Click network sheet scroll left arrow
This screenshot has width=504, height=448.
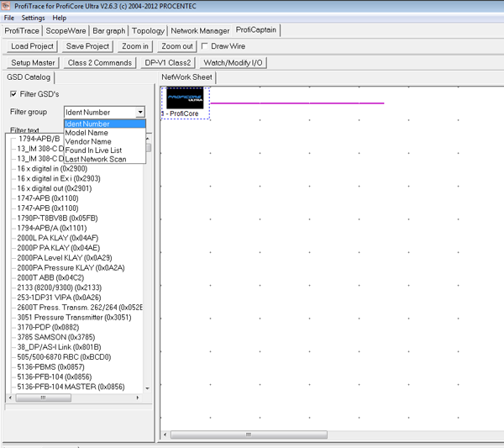165,435
